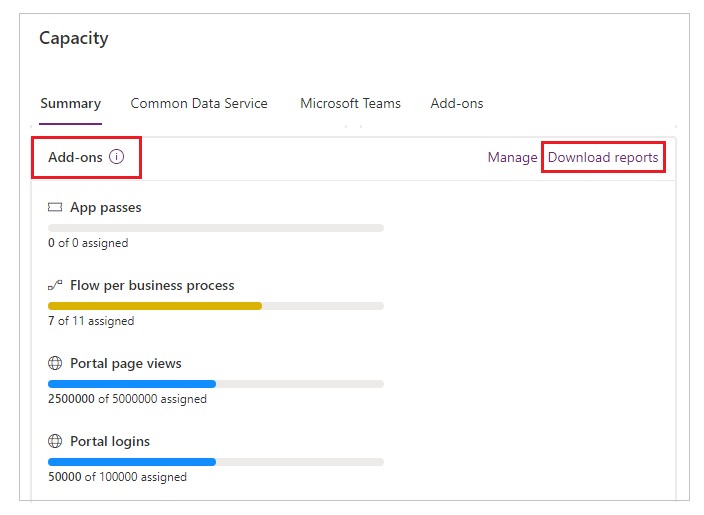Click the Capacity page title
Viewport: 704px width, 515px height.
(x=74, y=39)
